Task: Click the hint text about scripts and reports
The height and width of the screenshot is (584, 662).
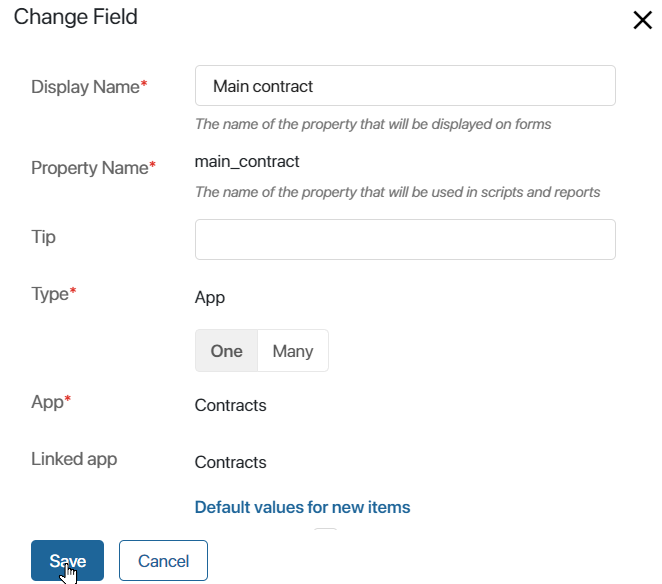Action: pyautogui.click(x=397, y=192)
